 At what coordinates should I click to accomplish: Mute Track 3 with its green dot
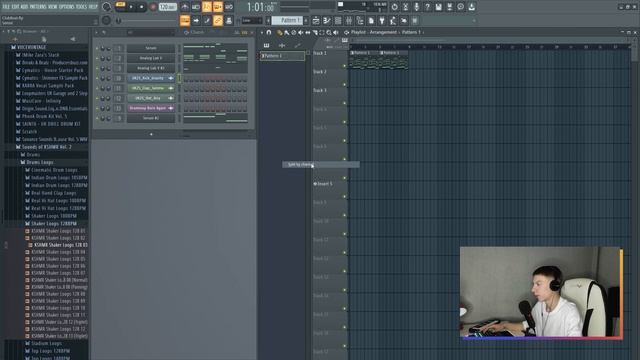344,103
